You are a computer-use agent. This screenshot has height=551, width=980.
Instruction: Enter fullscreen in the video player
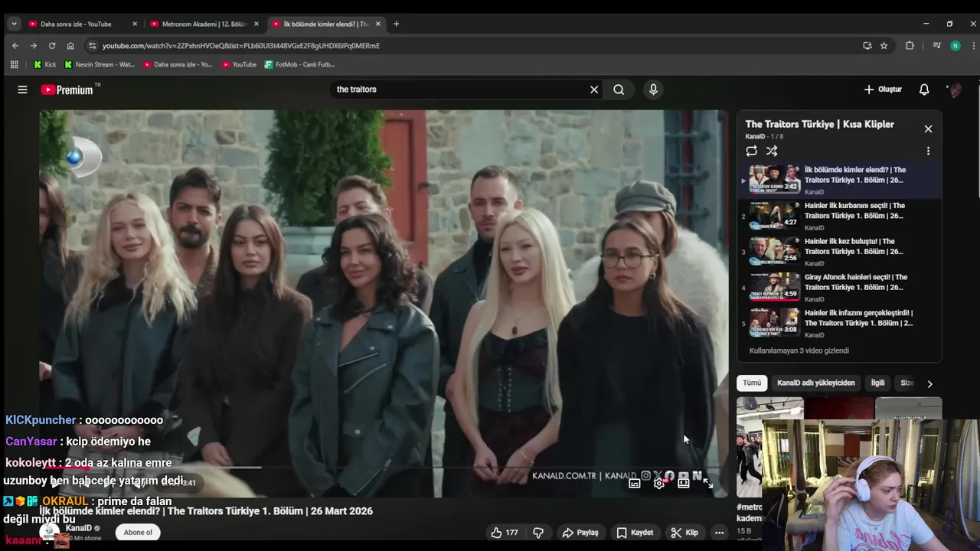point(708,483)
